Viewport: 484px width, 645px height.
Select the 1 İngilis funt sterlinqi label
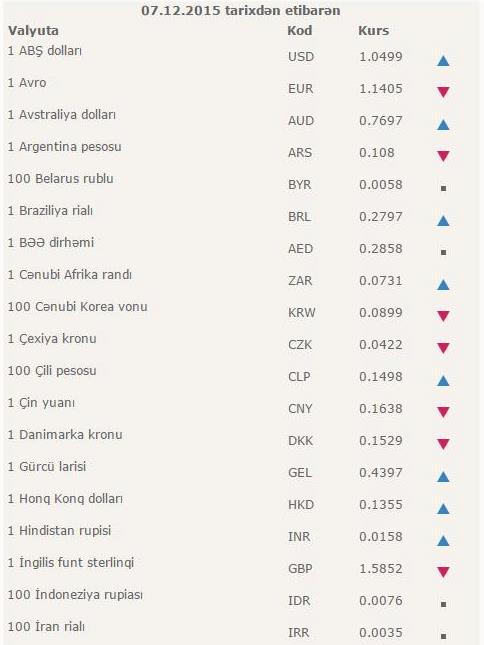pos(71,563)
